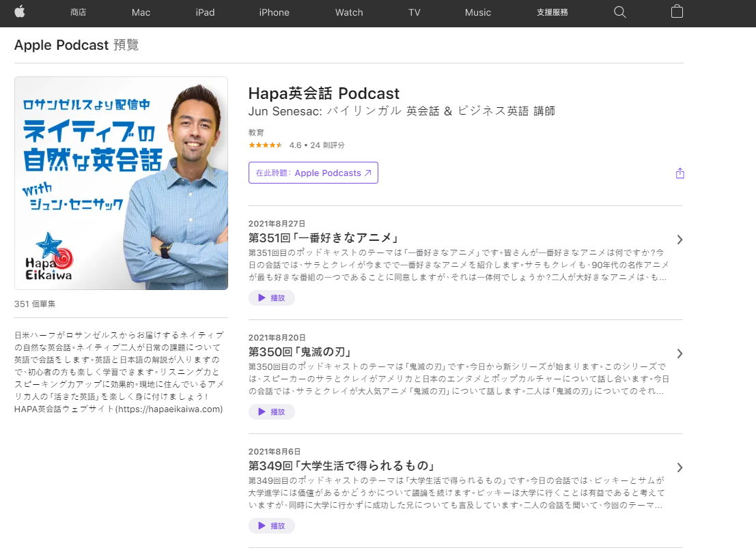Open the 第350回「鬼滅の刃」 episode title
This screenshot has width=756, height=550.
[301, 352]
